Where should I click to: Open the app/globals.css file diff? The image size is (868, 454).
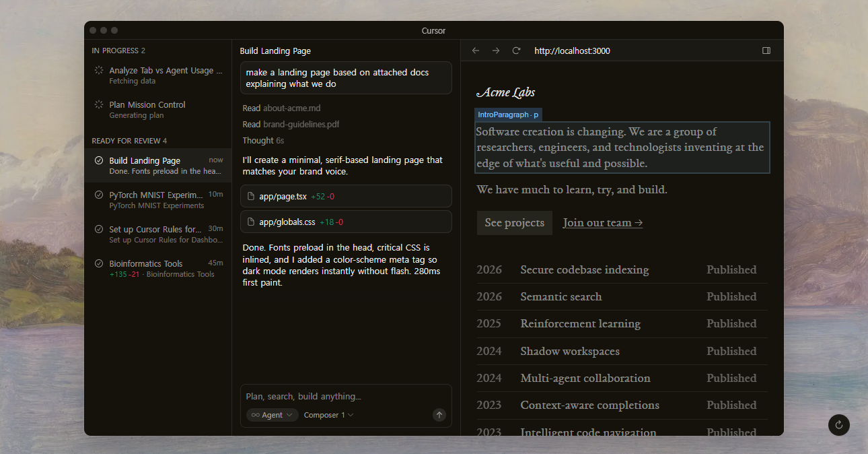346,222
